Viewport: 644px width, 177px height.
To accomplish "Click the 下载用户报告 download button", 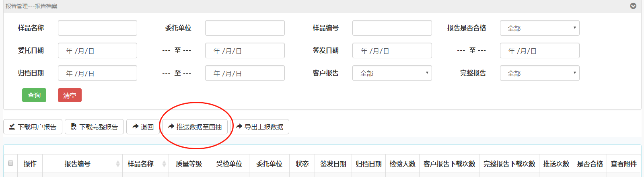I will 33,127.
